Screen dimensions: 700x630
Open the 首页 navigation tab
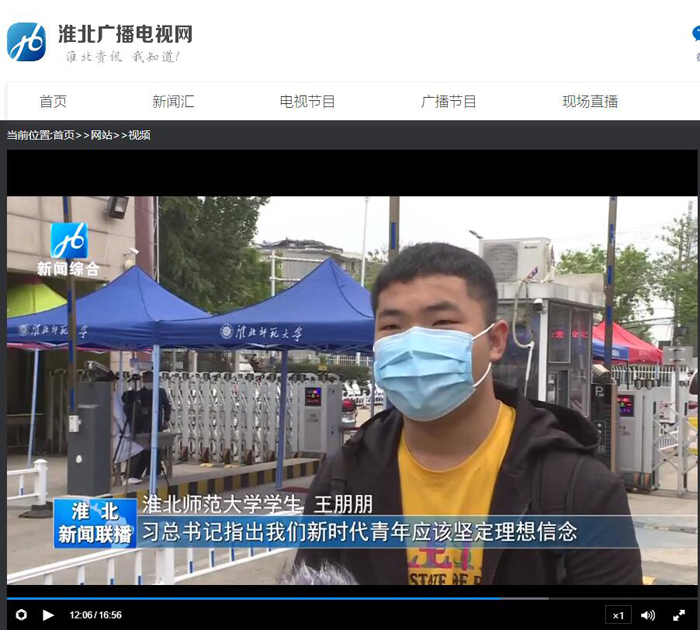click(x=53, y=101)
